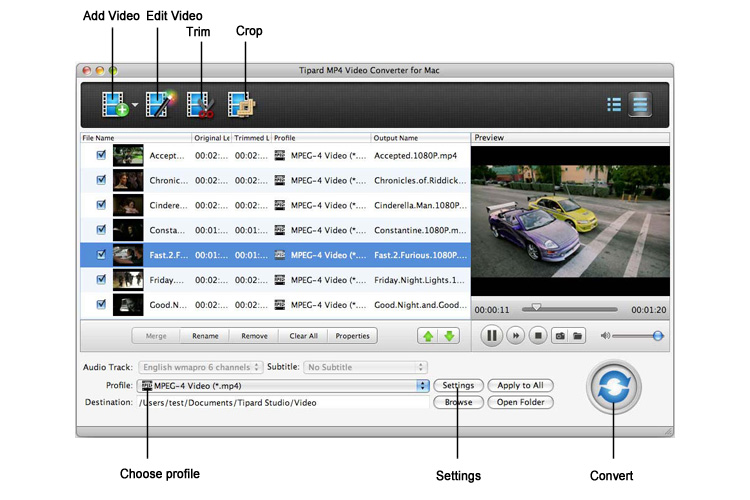This screenshot has width=750, height=500.
Task: Switch to detailed thumbnail list view
Action: click(x=640, y=104)
